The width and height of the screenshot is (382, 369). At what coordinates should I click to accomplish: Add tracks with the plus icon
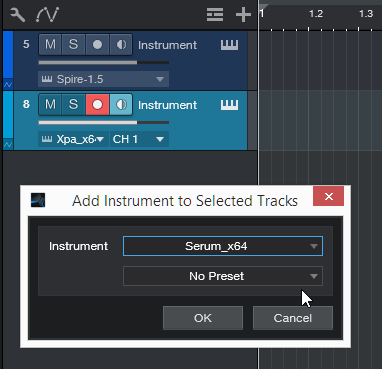[x=243, y=15]
